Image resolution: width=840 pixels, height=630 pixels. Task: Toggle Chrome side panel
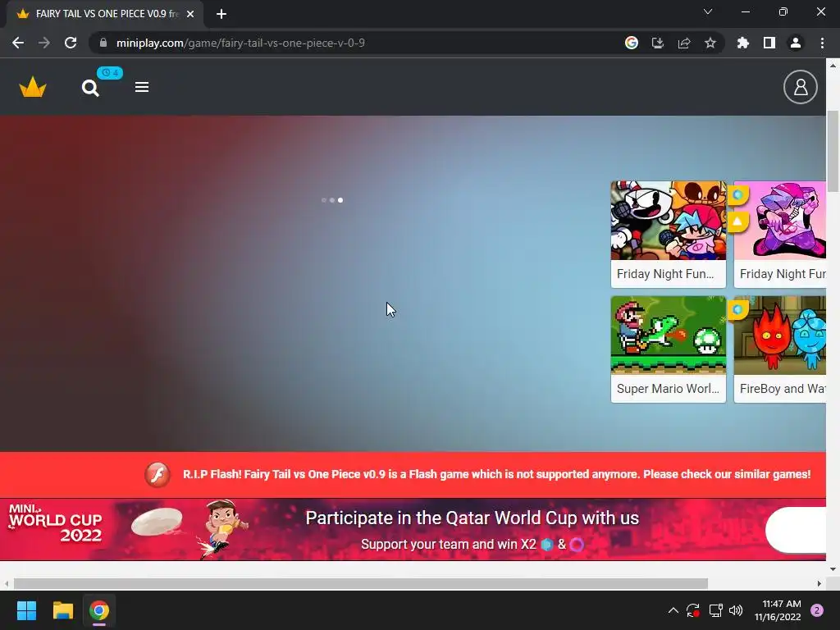click(769, 43)
